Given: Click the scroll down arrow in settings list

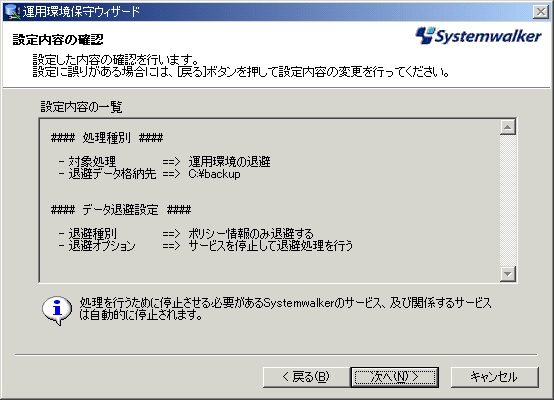Looking at the screenshot, I should [508, 274].
